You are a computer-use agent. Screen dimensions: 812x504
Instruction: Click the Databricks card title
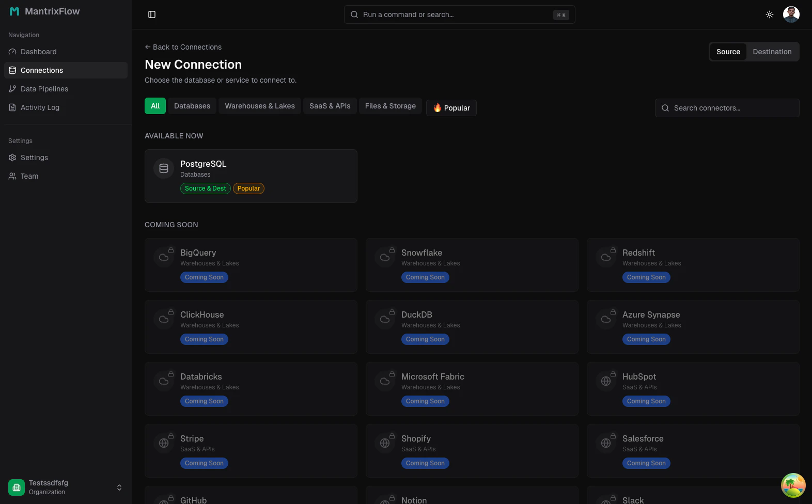tap(201, 376)
